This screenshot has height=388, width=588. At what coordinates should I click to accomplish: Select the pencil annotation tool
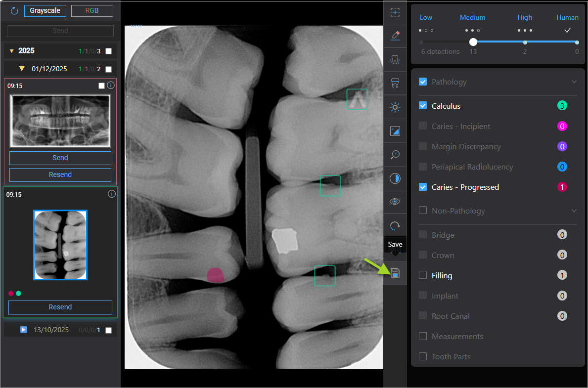click(395, 36)
